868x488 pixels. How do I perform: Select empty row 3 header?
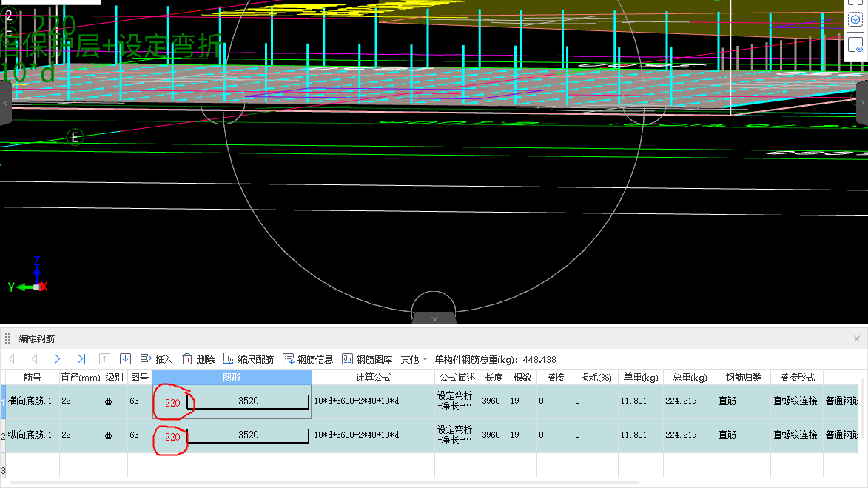[3, 470]
